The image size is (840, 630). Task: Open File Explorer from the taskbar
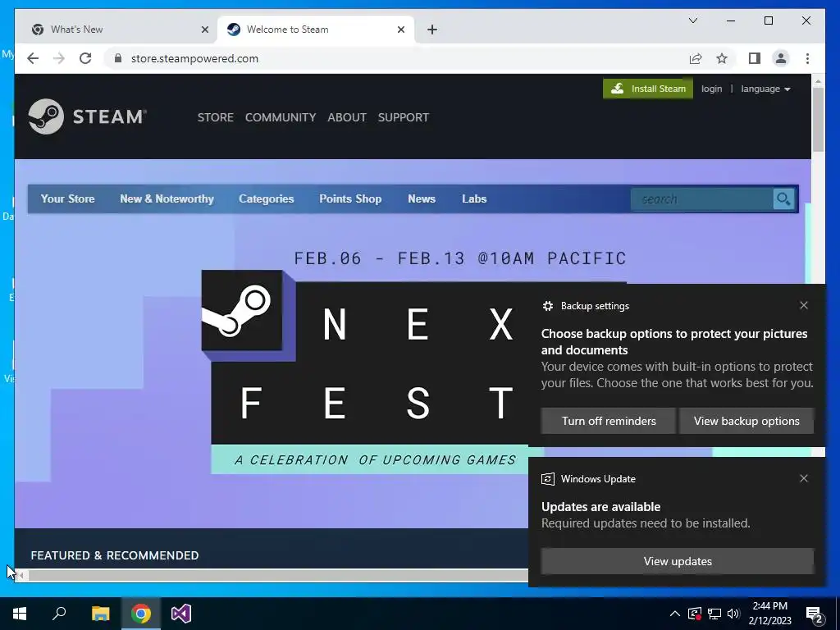(100, 614)
